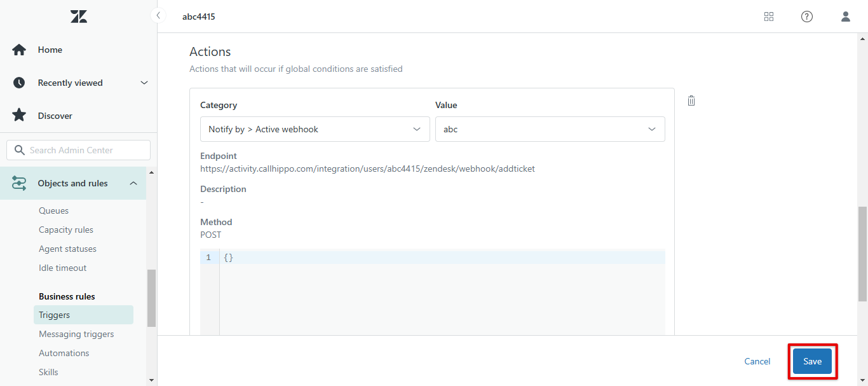Viewport: 868px width, 386px height.
Task: Open the Value dropdown showing abc
Action: tap(550, 129)
